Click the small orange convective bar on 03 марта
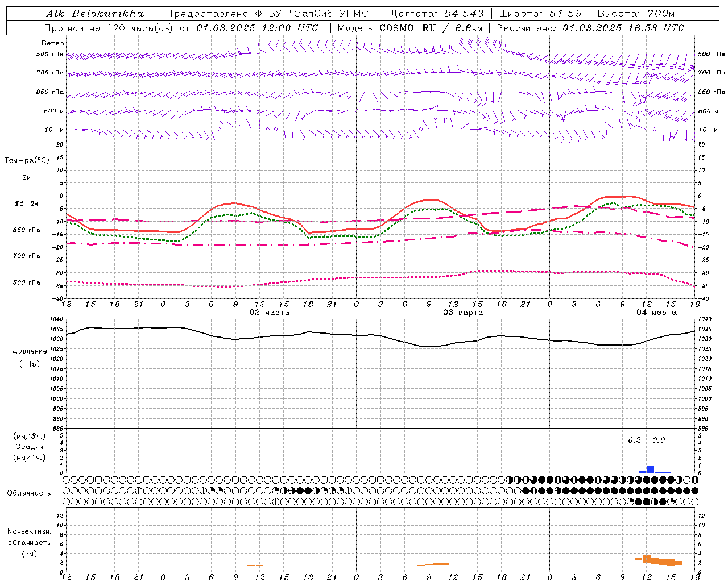This screenshot has width=728, height=582. point(433,564)
